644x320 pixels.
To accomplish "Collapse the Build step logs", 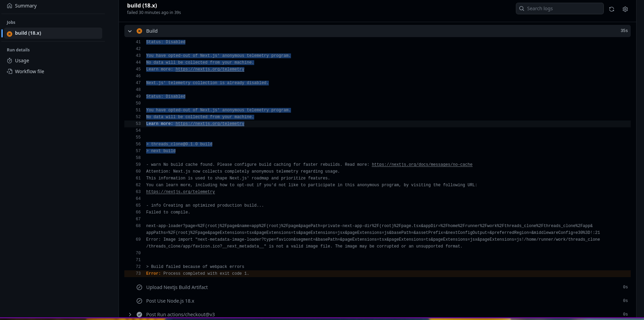I will click(130, 31).
